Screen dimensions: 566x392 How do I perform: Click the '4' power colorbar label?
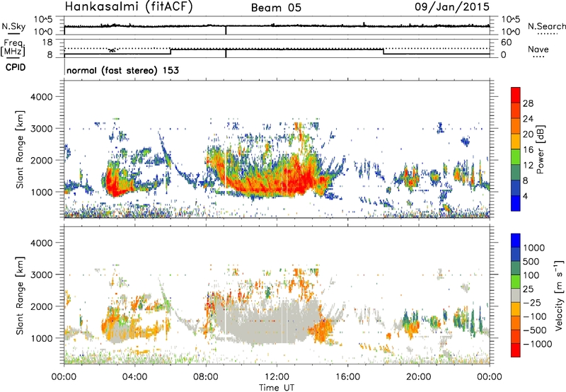click(525, 196)
